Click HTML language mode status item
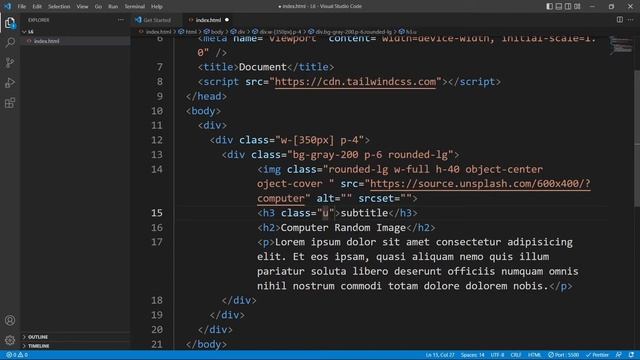Image resolution: width=640 pixels, height=360 pixels. click(534, 355)
